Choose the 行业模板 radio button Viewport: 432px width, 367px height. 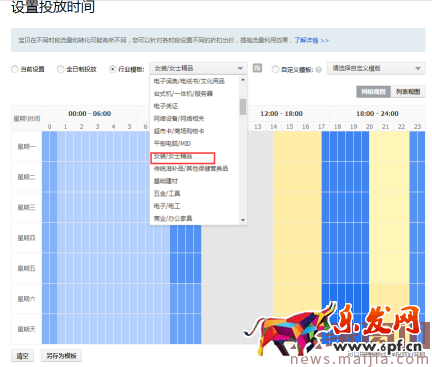[113, 69]
